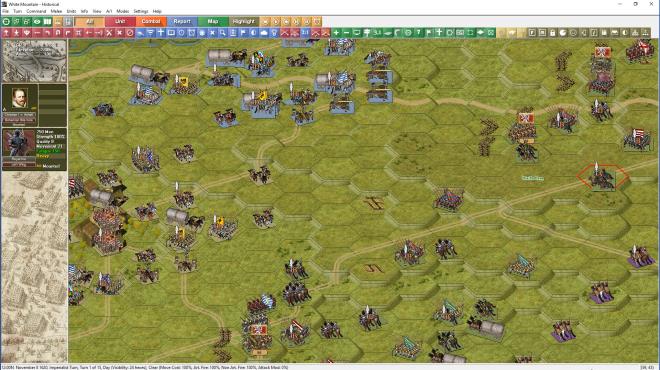Click the red crossed-swords melee icon

[x=109, y=32]
